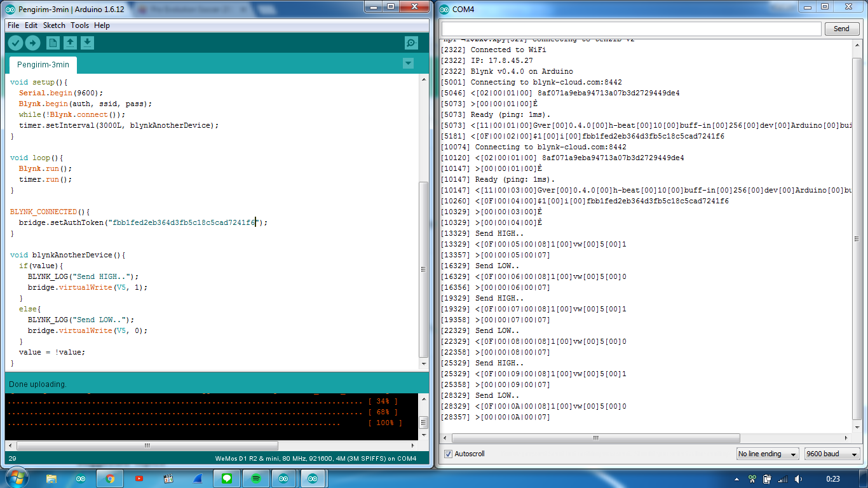Click the clock showing 0:23
The height and width of the screenshot is (488, 868).
pos(832,478)
